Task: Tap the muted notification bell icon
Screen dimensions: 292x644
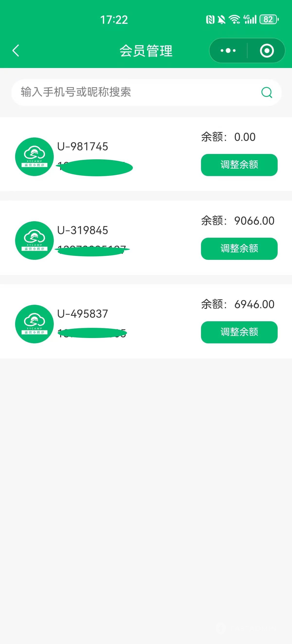Action: pyautogui.click(x=221, y=19)
